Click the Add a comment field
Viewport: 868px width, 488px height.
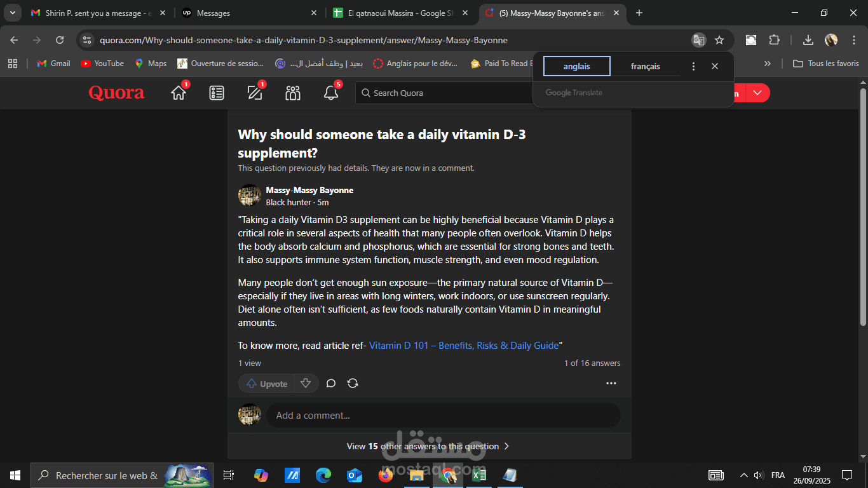pyautogui.click(x=443, y=416)
